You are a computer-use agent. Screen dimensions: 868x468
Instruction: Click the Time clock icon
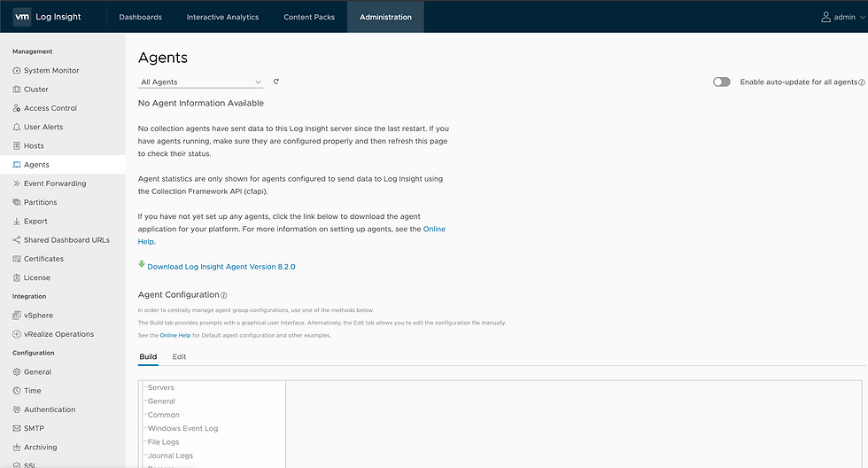coord(17,391)
